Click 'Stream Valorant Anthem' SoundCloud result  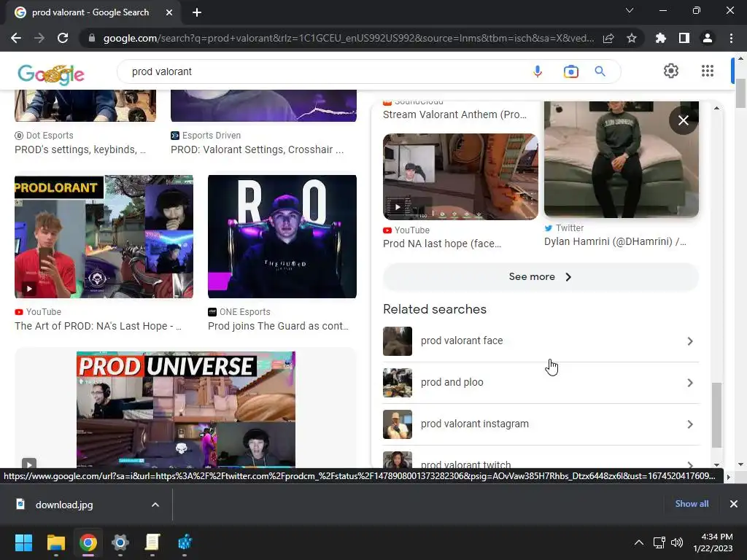455,114
